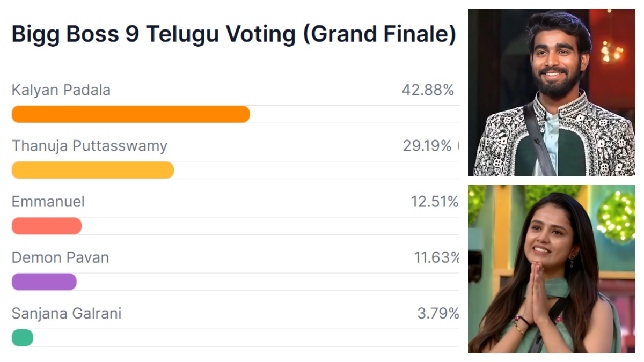Click the "Bigg Boss 9 Telugu Voting" heading
Image resolution: width=644 pixels, height=362 pixels.
click(x=153, y=35)
